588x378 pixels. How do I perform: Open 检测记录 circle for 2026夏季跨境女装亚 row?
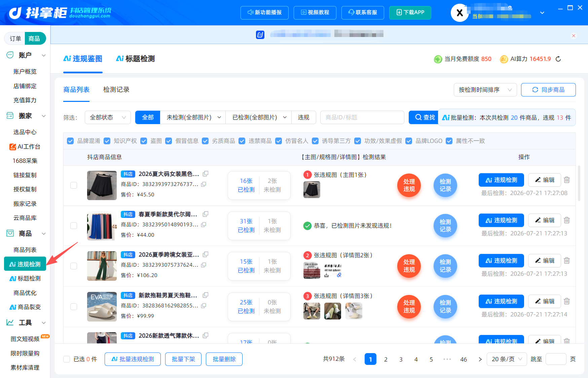pos(445,266)
